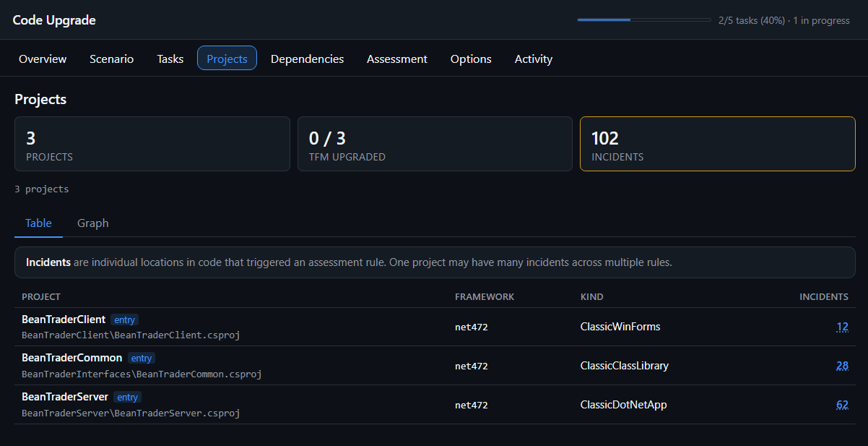
Task: Click the 0 / 3 TFM Upgraded card
Action: coord(435,144)
